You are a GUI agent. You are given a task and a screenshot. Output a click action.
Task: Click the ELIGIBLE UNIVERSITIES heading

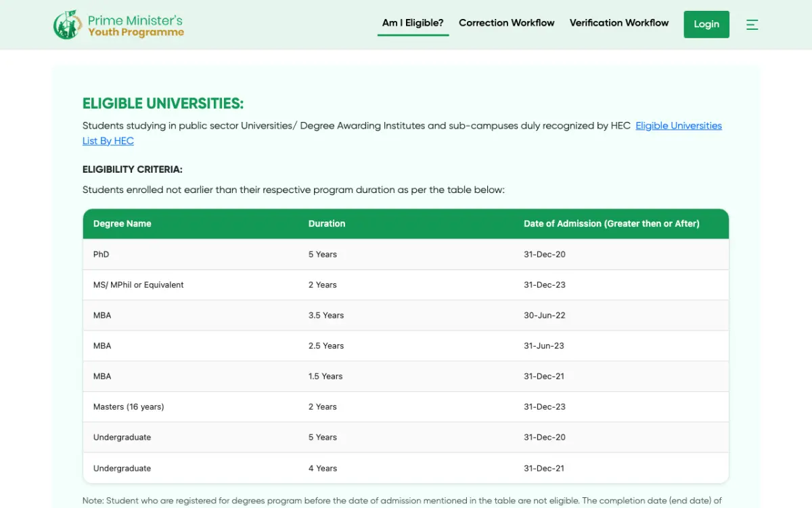click(x=163, y=104)
